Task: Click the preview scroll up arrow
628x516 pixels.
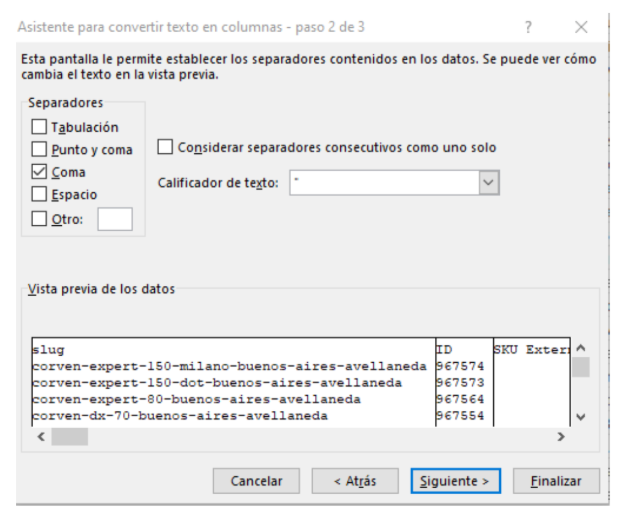Action: tap(580, 349)
